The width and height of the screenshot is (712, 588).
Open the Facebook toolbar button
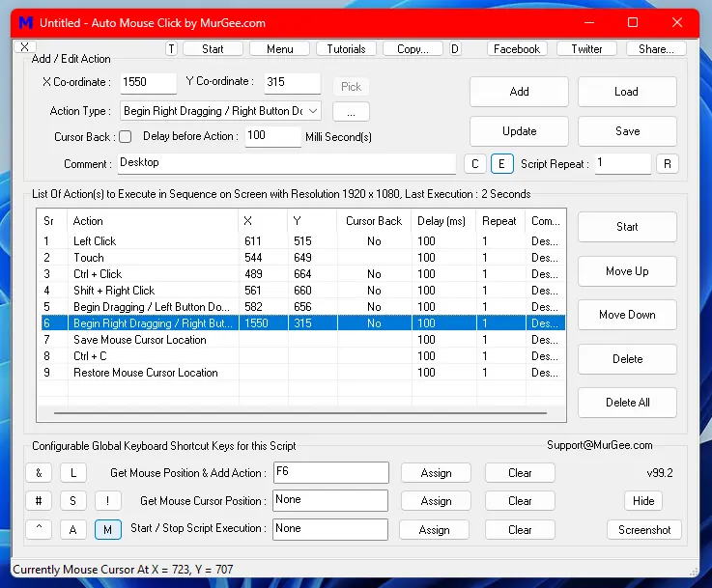point(517,49)
